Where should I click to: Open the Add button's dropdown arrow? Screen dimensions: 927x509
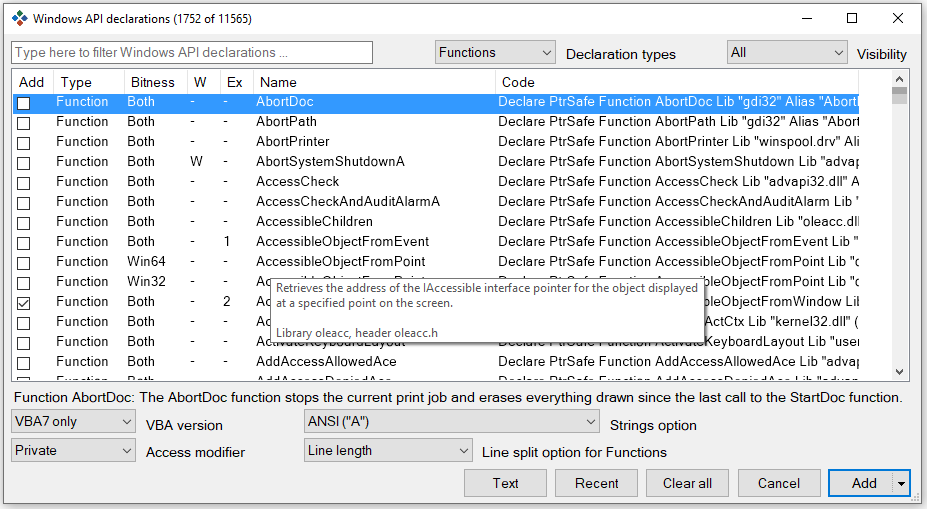[x=901, y=484]
